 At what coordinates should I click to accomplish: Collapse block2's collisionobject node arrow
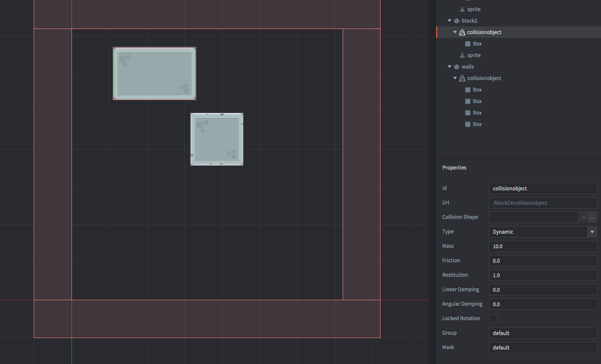[455, 32]
